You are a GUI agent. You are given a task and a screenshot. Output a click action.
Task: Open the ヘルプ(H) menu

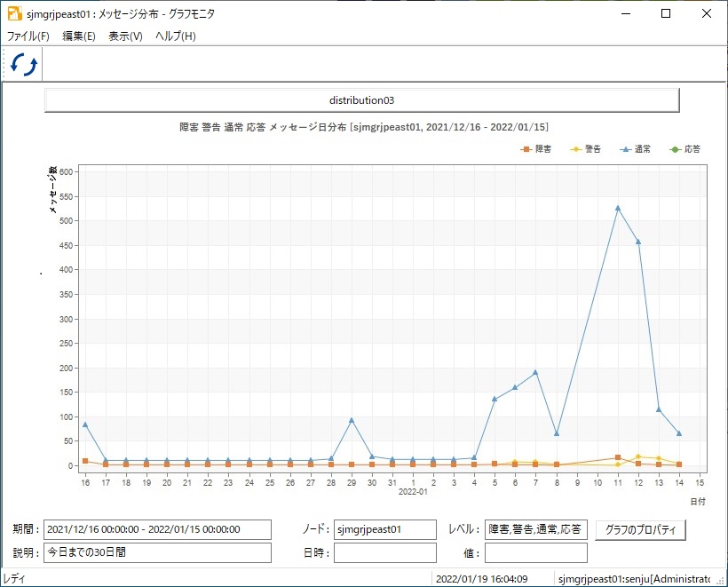pos(176,36)
